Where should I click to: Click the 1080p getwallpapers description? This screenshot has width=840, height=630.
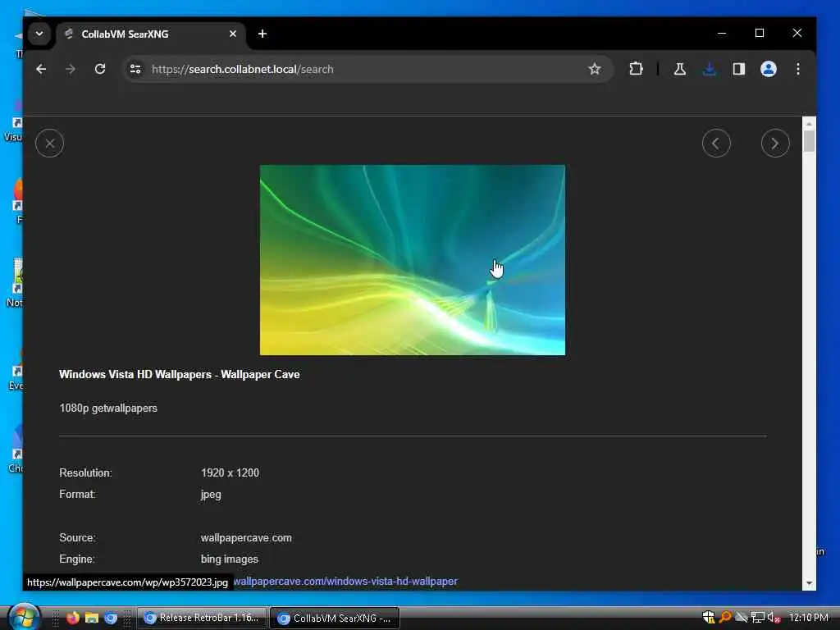[108, 409]
